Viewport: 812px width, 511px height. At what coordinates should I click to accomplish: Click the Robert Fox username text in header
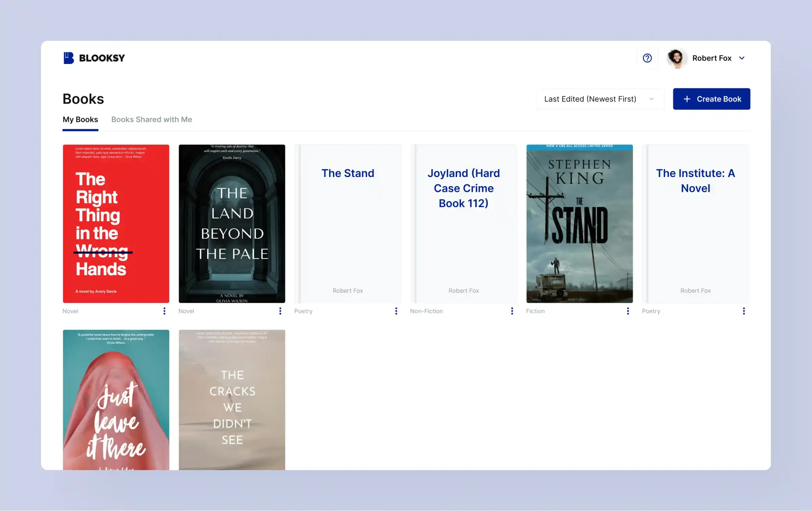[712, 58]
